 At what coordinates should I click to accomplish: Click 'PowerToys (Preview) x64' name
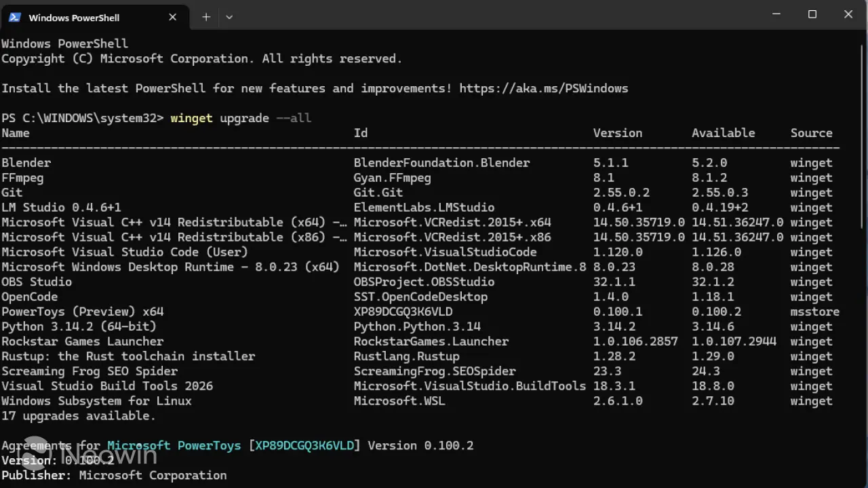point(83,312)
